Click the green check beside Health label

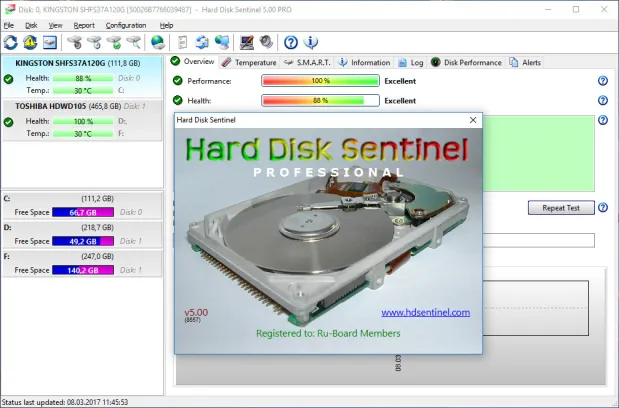178,100
